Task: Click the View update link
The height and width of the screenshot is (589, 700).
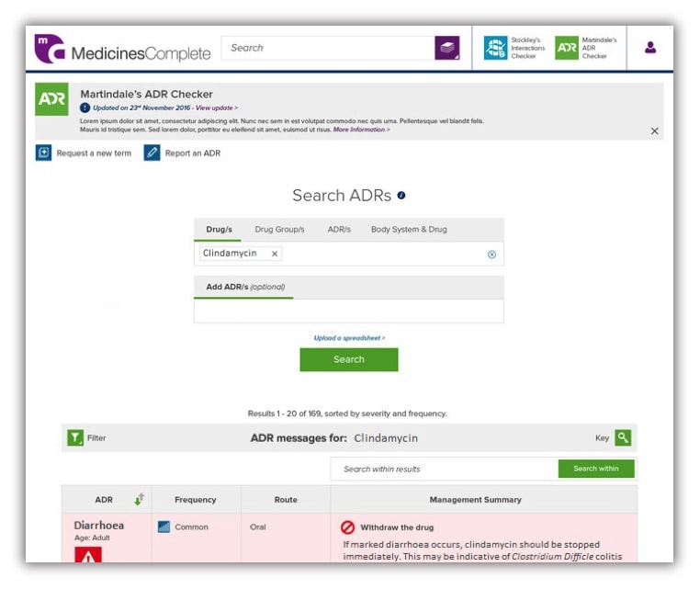Action: click(x=216, y=108)
